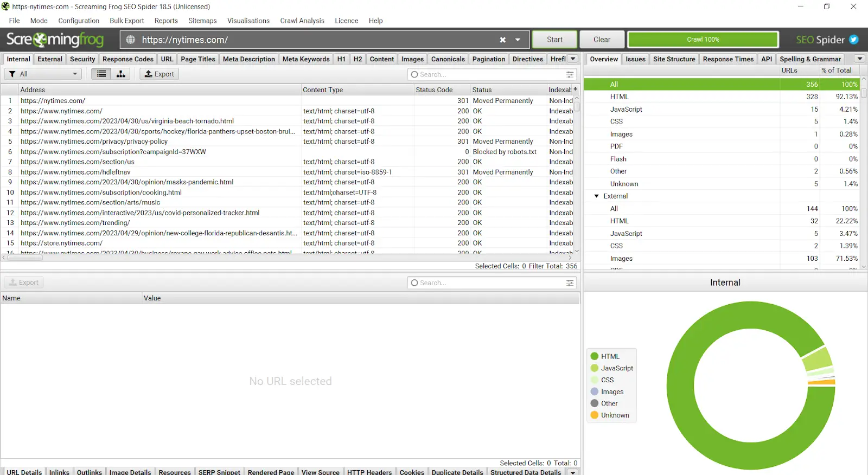Open the HTTP Headers bottom tab
Image resolution: width=868 pixels, height=475 pixels.
pyautogui.click(x=369, y=472)
